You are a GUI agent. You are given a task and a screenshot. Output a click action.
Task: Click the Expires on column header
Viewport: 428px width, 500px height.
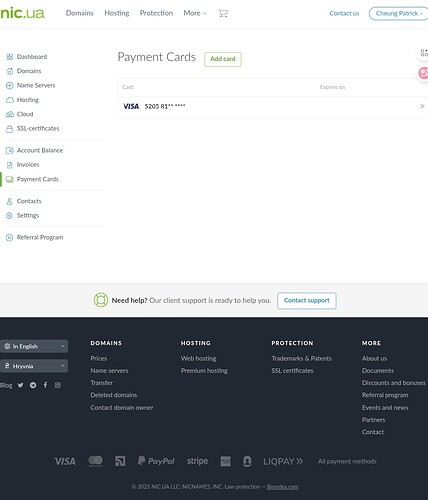[332, 87]
